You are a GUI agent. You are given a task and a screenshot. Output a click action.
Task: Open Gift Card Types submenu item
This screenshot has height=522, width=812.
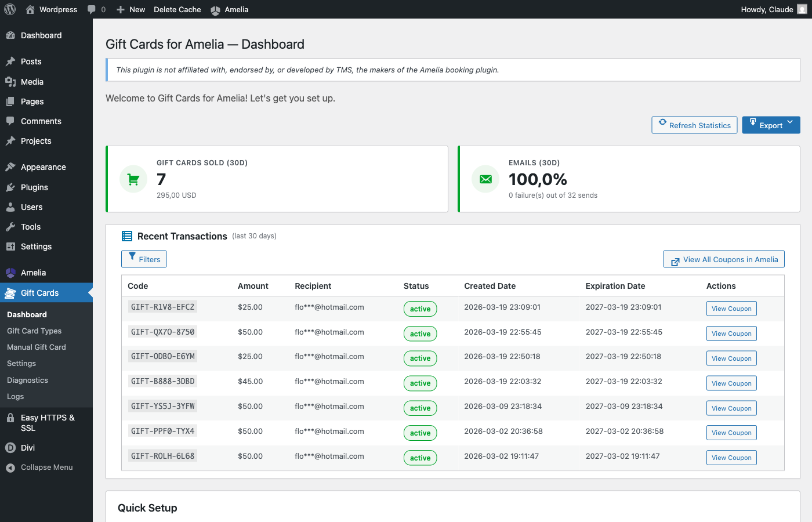coord(34,331)
